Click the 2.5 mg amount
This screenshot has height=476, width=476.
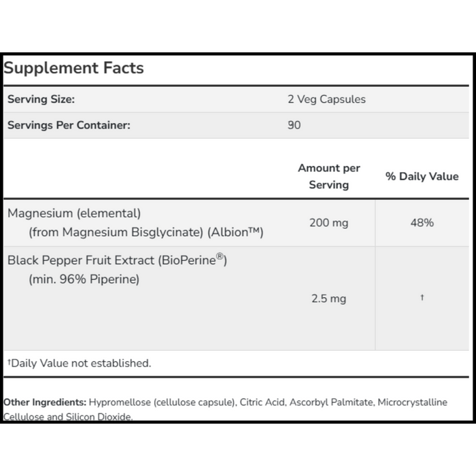[x=328, y=299]
